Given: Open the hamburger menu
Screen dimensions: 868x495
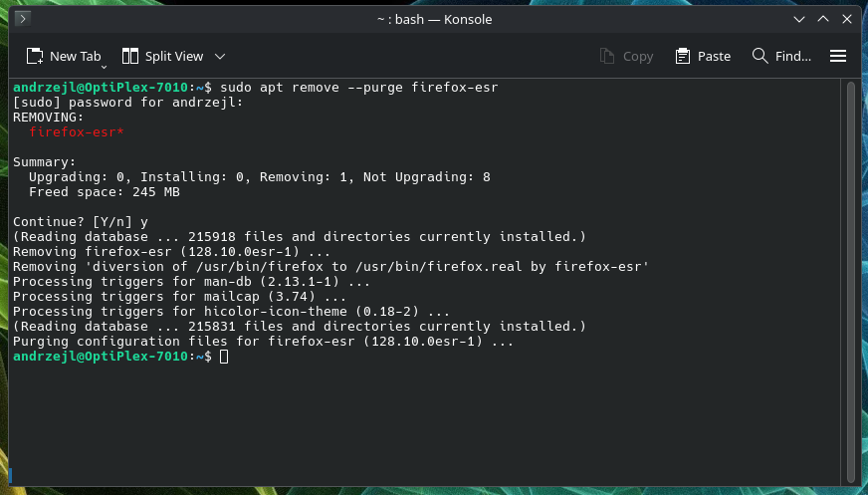Looking at the screenshot, I should point(838,56).
